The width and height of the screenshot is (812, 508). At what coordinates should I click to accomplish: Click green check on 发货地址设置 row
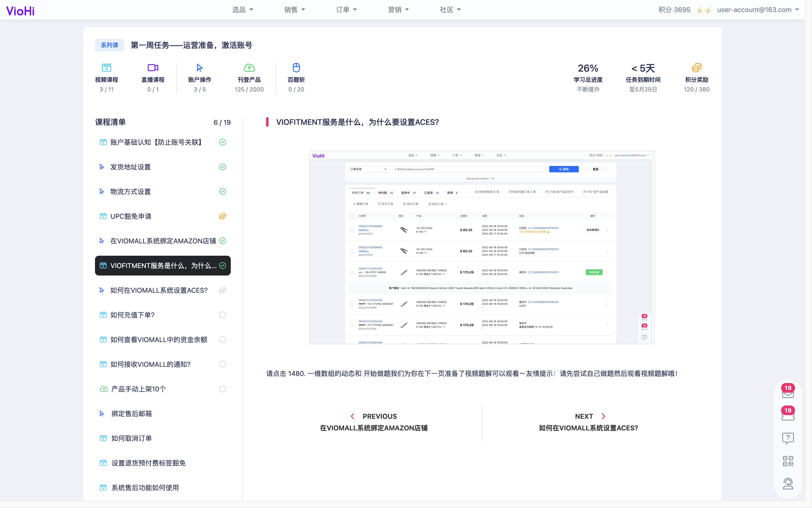pyautogui.click(x=223, y=167)
